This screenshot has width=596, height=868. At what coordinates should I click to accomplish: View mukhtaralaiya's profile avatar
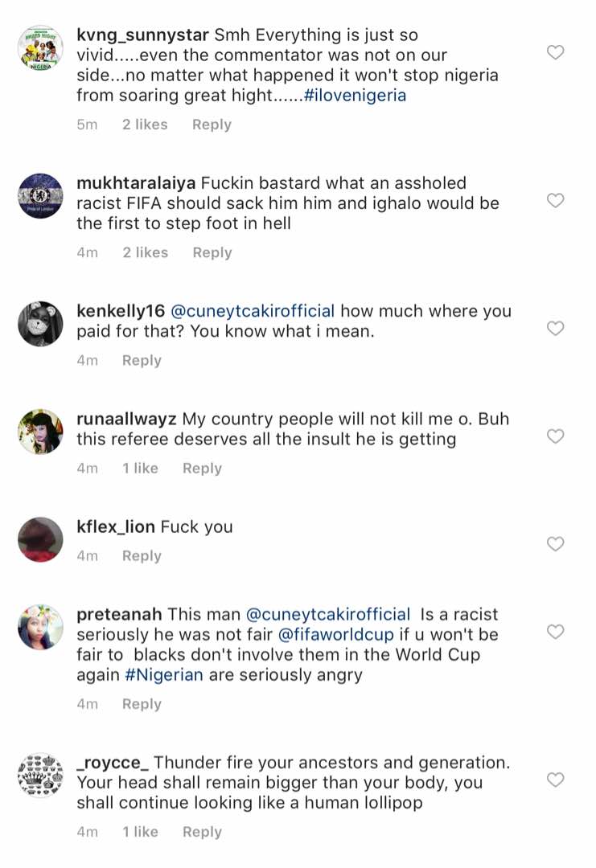point(40,195)
